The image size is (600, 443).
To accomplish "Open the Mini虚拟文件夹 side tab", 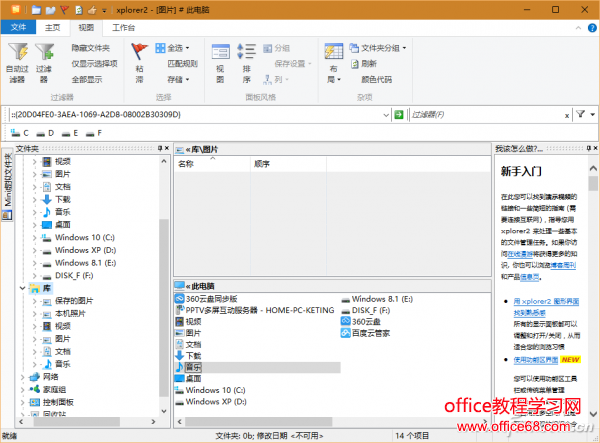I will click(7, 186).
